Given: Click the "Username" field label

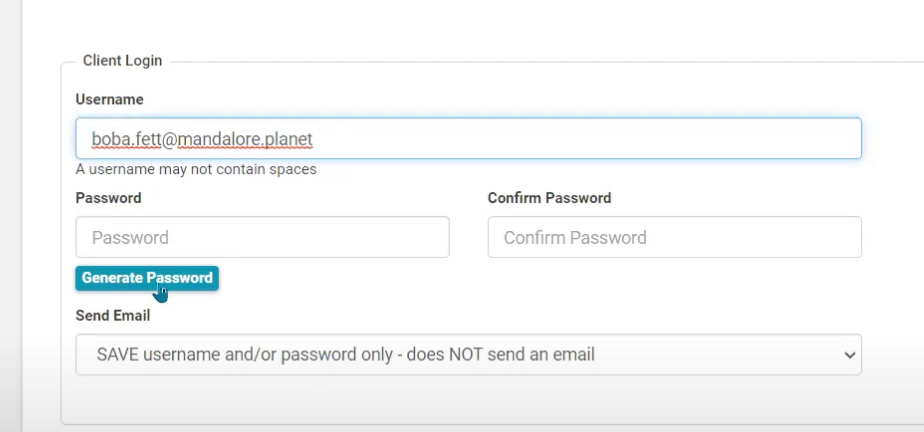Looking at the screenshot, I should [x=109, y=100].
